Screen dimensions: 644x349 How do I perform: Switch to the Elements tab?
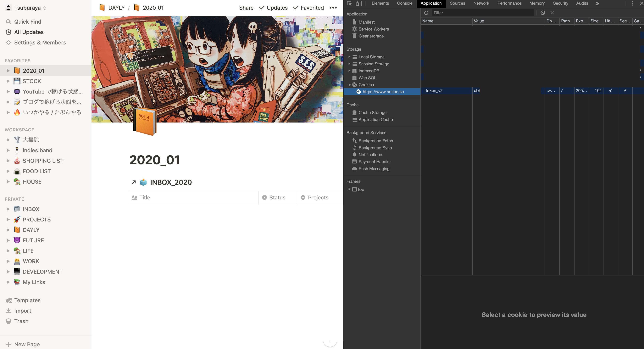click(380, 3)
